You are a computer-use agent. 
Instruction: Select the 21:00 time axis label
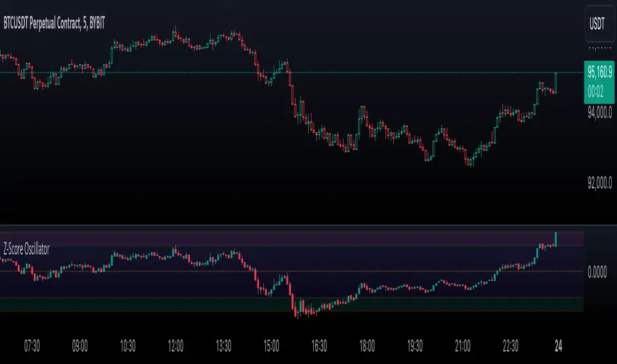click(x=463, y=345)
